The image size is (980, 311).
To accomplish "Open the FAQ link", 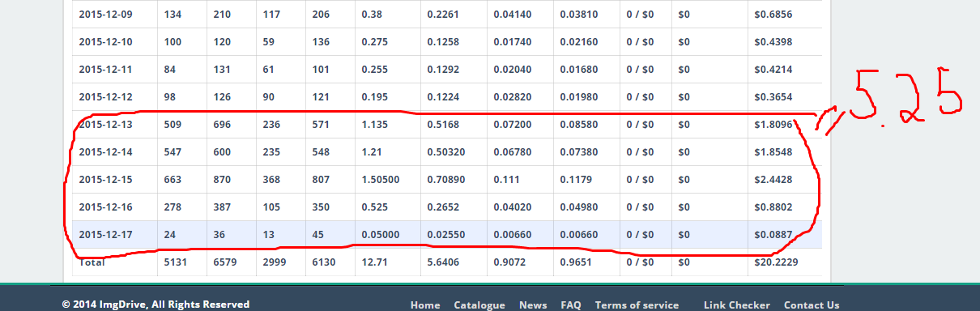I will coord(571,305).
